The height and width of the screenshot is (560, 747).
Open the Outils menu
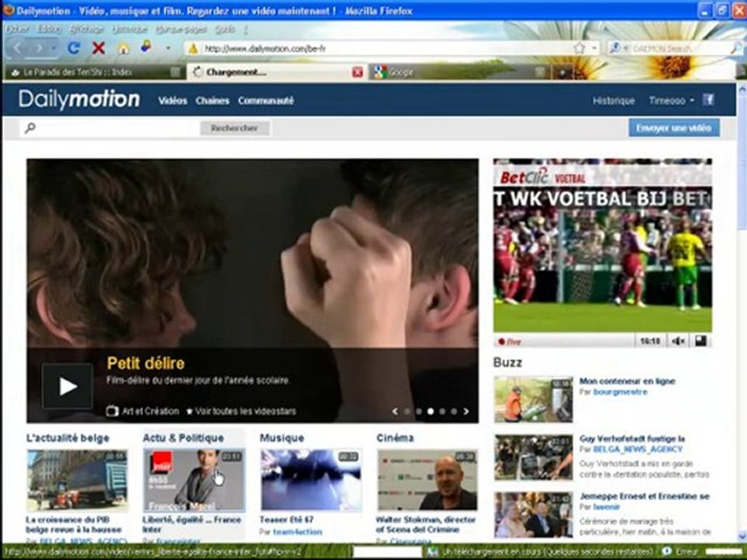pos(225,30)
